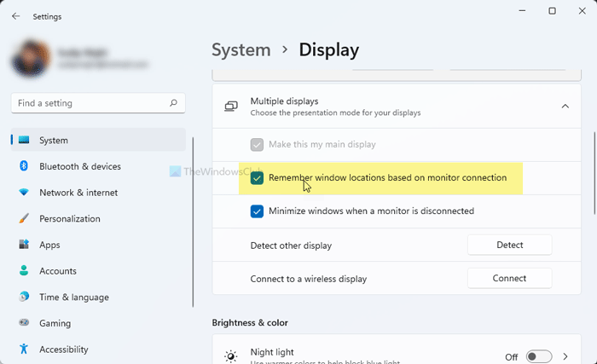The width and height of the screenshot is (597, 364).
Task: Click the back arrow in Settings title bar
Action: (15, 16)
